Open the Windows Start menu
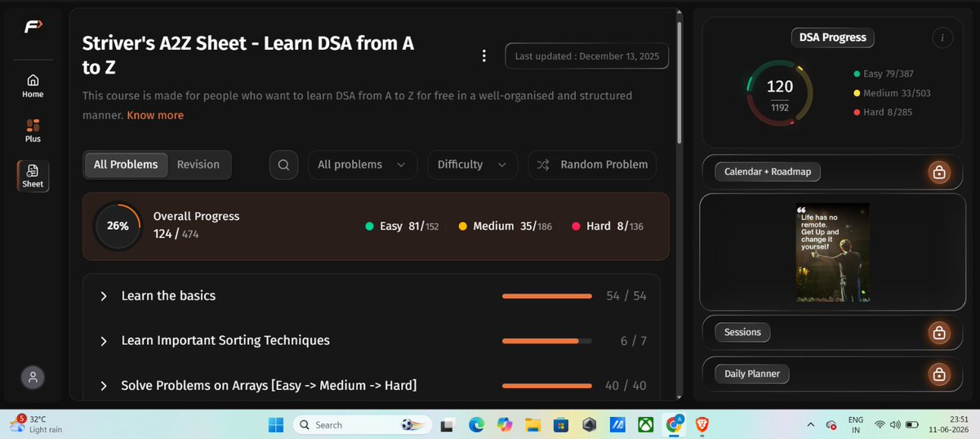This screenshot has height=439, width=980. [275, 425]
